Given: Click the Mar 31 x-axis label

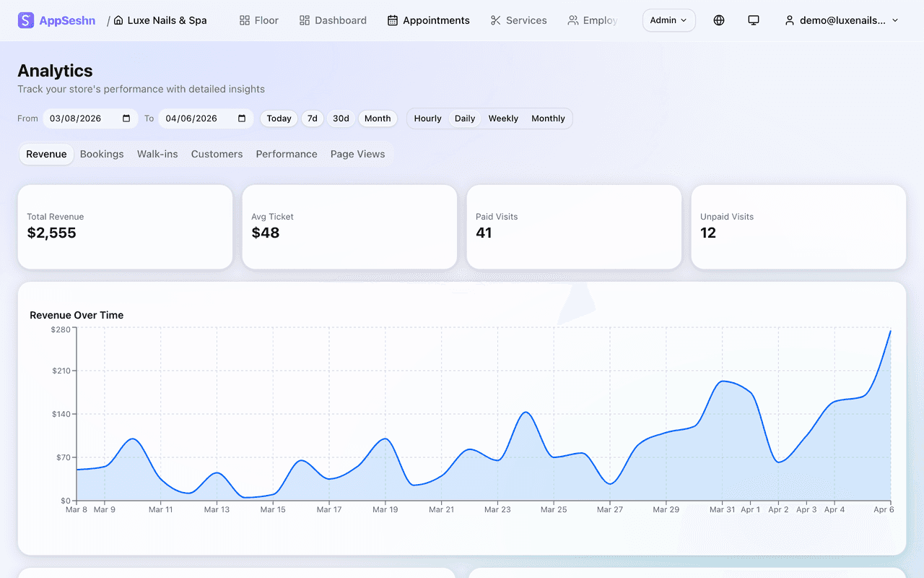Looking at the screenshot, I should click(722, 509).
